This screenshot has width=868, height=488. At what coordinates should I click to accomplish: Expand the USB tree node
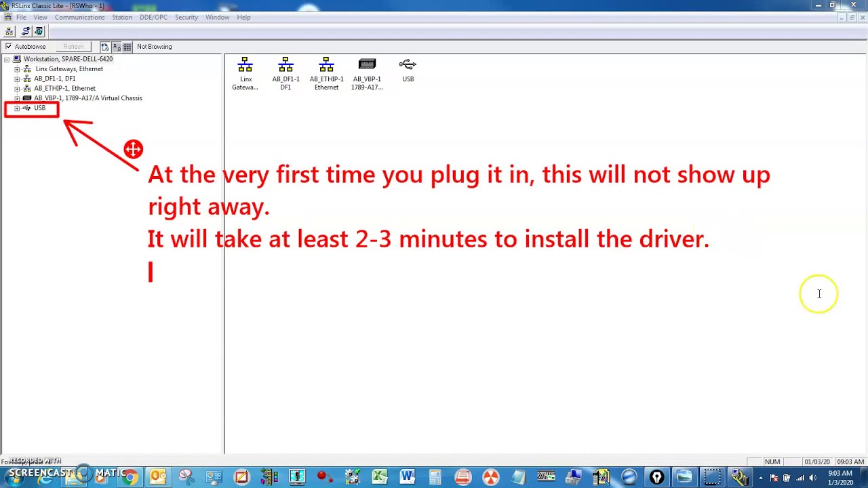(x=17, y=108)
